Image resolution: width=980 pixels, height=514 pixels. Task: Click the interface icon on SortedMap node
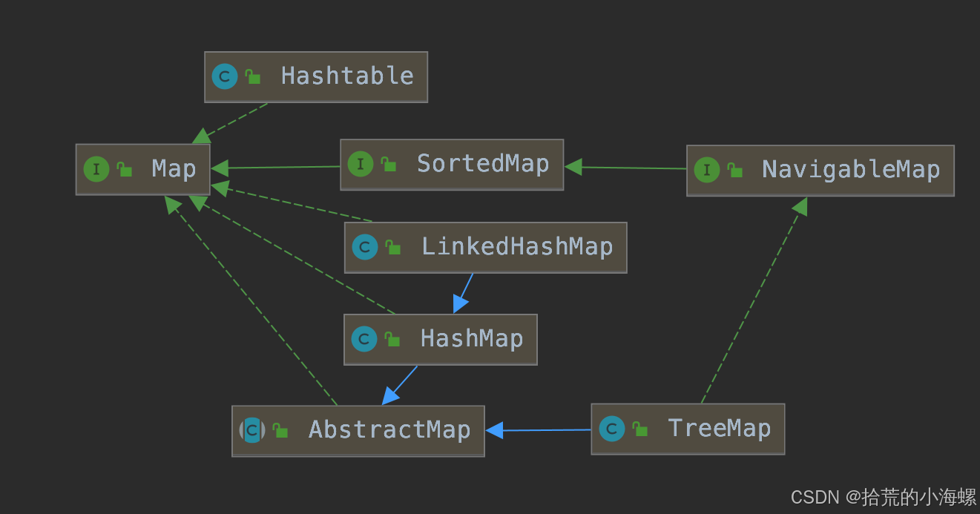pos(361,164)
